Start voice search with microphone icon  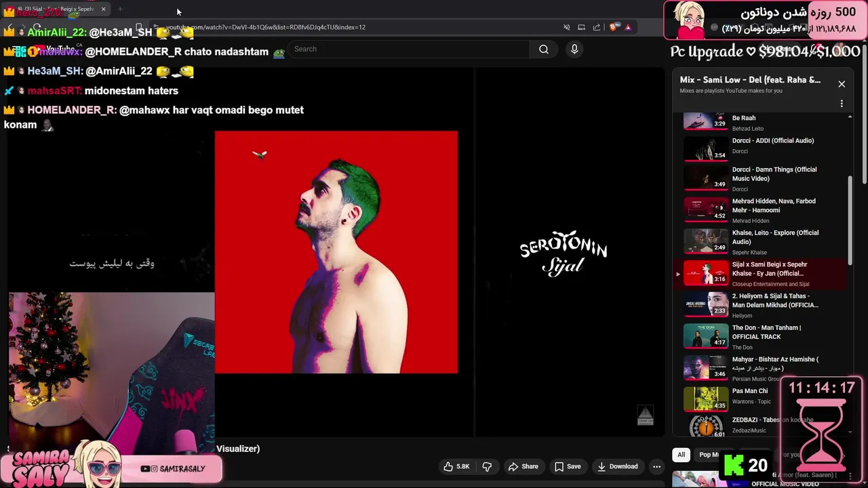[574, 49]
